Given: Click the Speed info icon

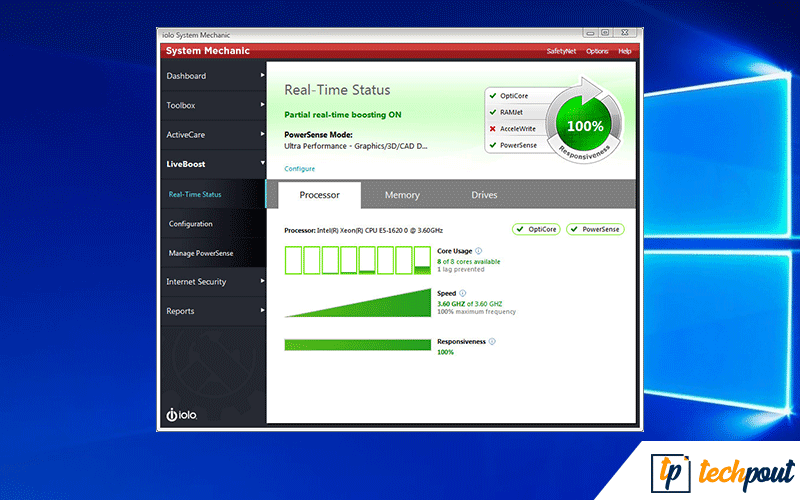Looking at the screenshot, I should 463,294.
